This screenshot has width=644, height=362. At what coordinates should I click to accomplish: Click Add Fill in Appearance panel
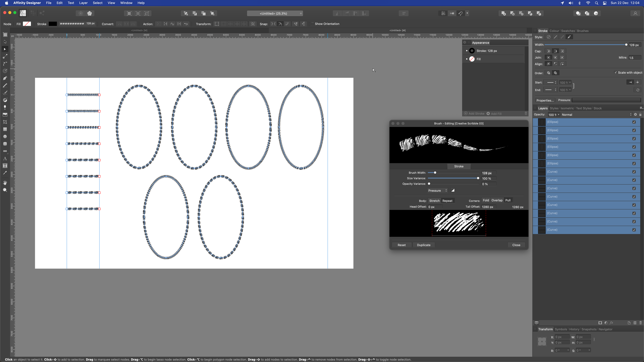(x=494, y=114)
